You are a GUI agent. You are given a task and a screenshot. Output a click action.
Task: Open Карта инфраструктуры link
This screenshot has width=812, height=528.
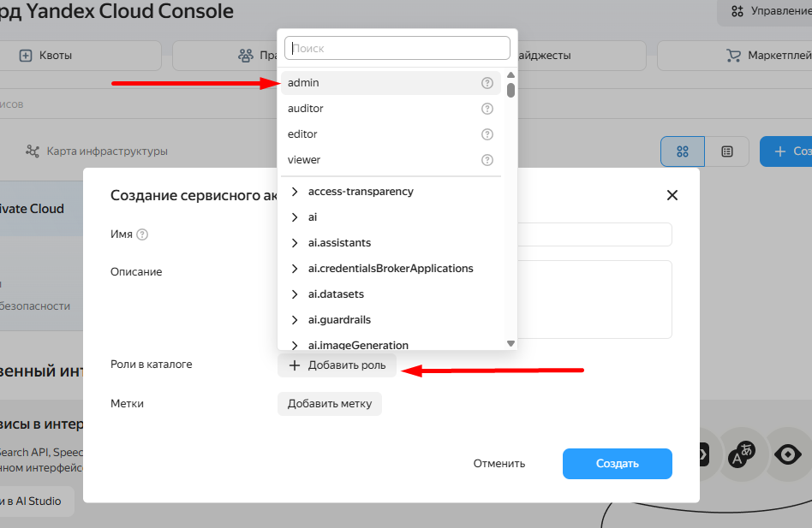click(x=107, y=151)
